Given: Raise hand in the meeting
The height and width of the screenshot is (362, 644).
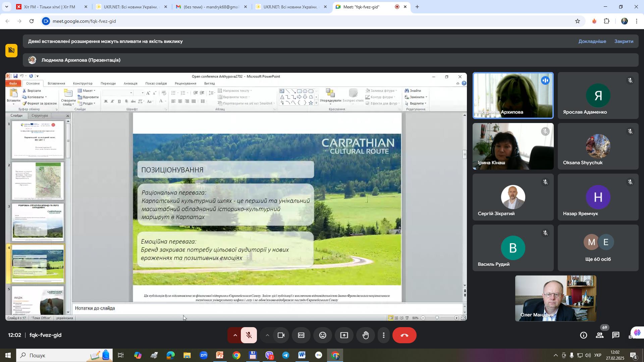Looking at the screenshot, I should (366, 336).
